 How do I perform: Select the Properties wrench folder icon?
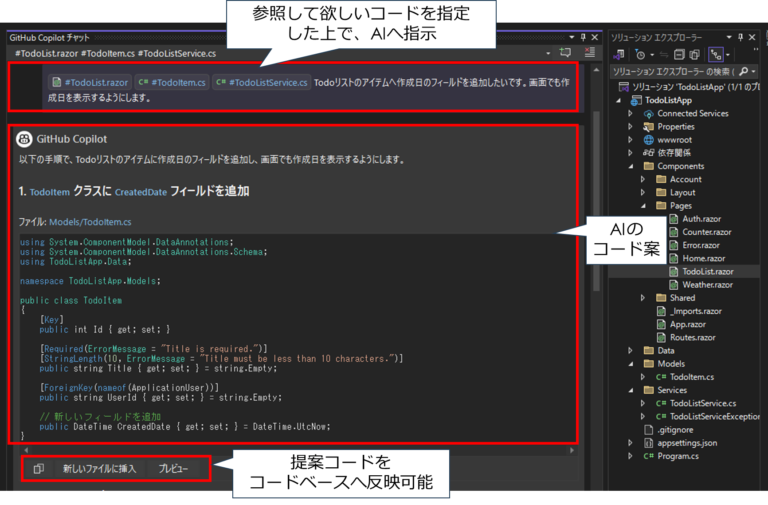click(648, 127)
